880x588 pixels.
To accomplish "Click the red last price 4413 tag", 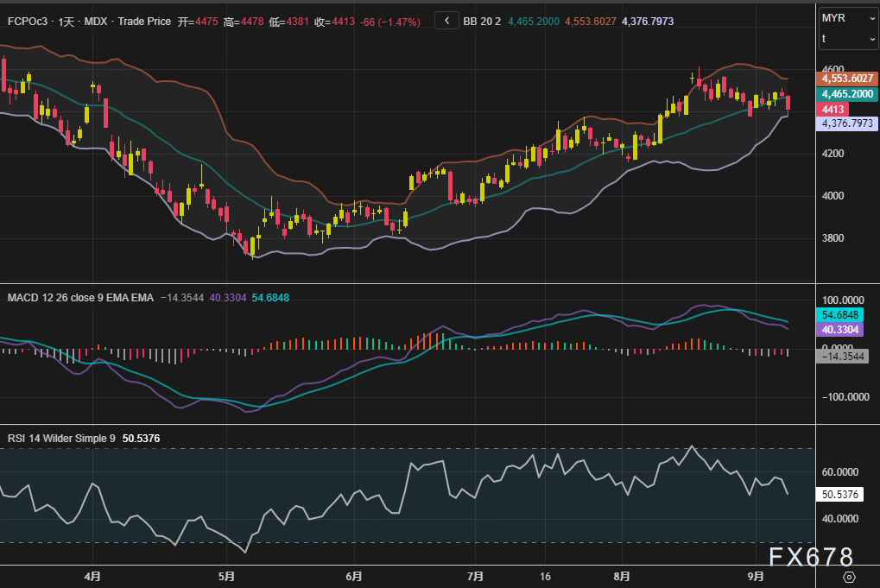I will (833, 110).
